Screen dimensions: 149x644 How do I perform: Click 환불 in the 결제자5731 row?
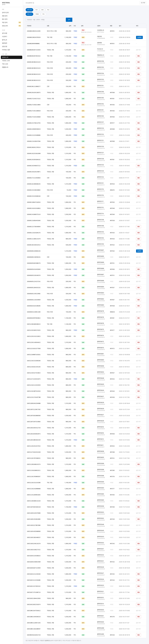point(138,141)
